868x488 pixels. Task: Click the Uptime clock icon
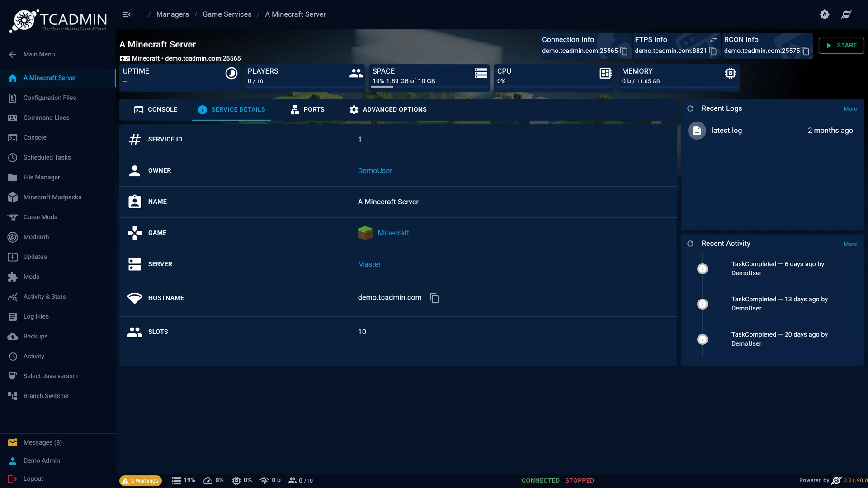point(231,73)
